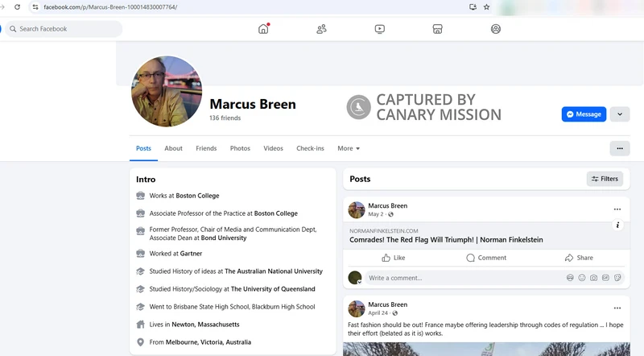Open the Facebook Home icon
Viewport: 644px width, 356px height.
(x=263, y=29)
